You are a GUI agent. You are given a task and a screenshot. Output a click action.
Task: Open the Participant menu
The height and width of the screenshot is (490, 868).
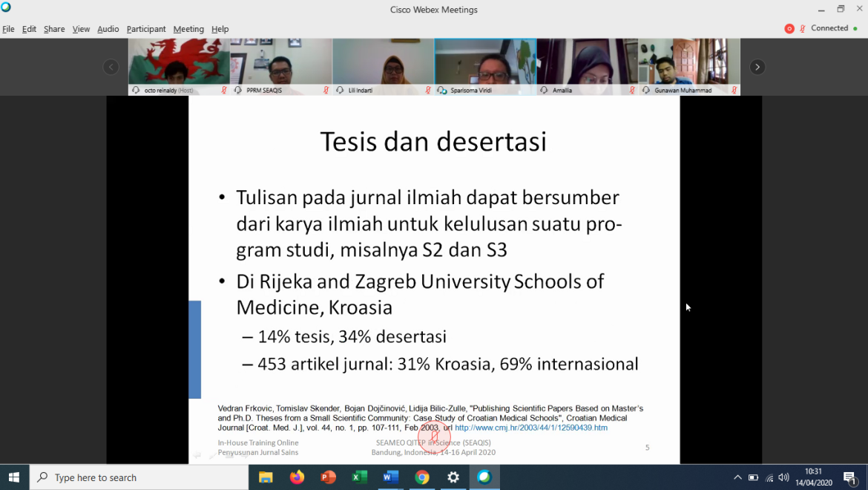[x=146, y=29]
